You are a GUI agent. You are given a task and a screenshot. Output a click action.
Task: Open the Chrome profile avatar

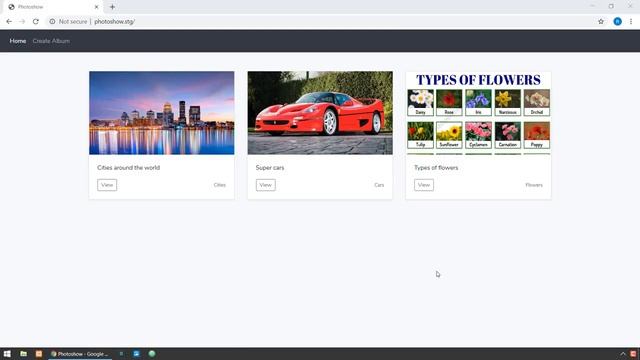618,22
